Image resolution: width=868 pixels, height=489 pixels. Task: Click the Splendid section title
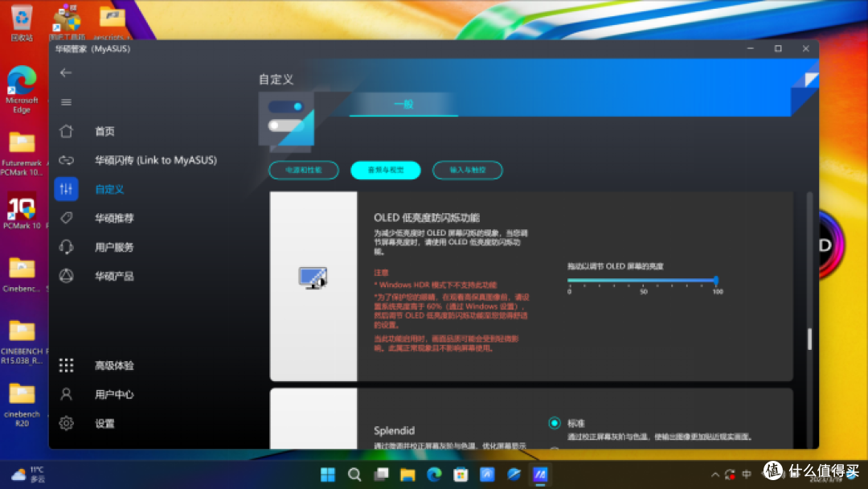pos(394,430)
